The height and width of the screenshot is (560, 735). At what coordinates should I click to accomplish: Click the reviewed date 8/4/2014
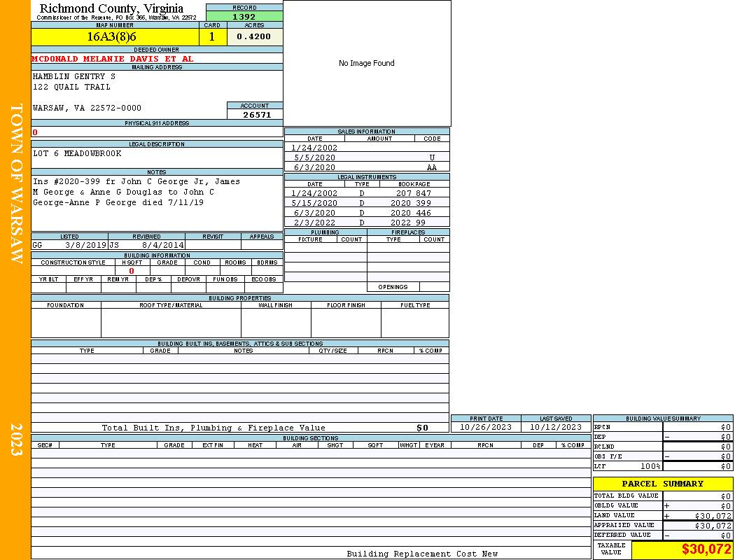point(163,246)
